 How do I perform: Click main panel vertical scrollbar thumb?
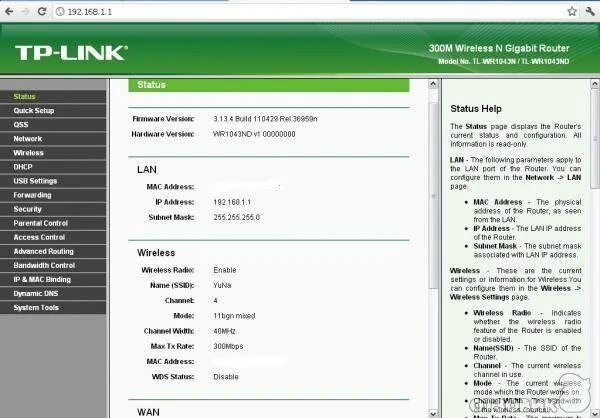tap(433, 195)
